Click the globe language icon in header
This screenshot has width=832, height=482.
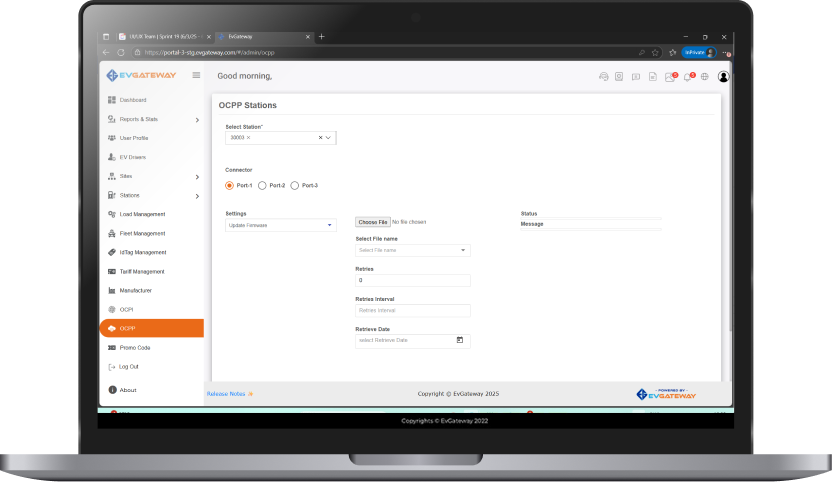click(x=705, y=76)
